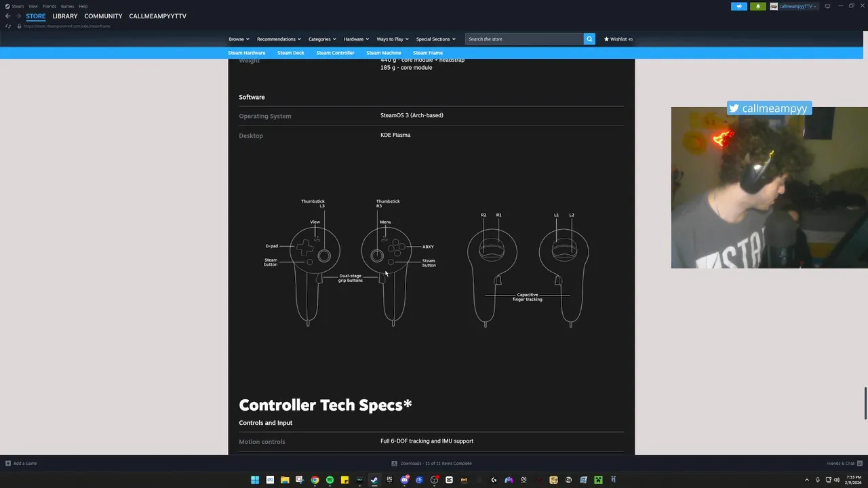Click the Search the store field
The image size is (868, 488).
(524, 39)
